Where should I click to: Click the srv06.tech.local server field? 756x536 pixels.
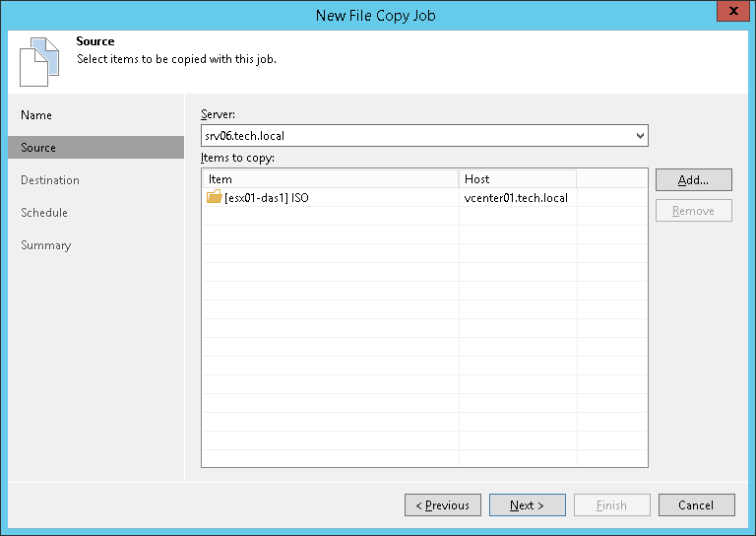413,135
